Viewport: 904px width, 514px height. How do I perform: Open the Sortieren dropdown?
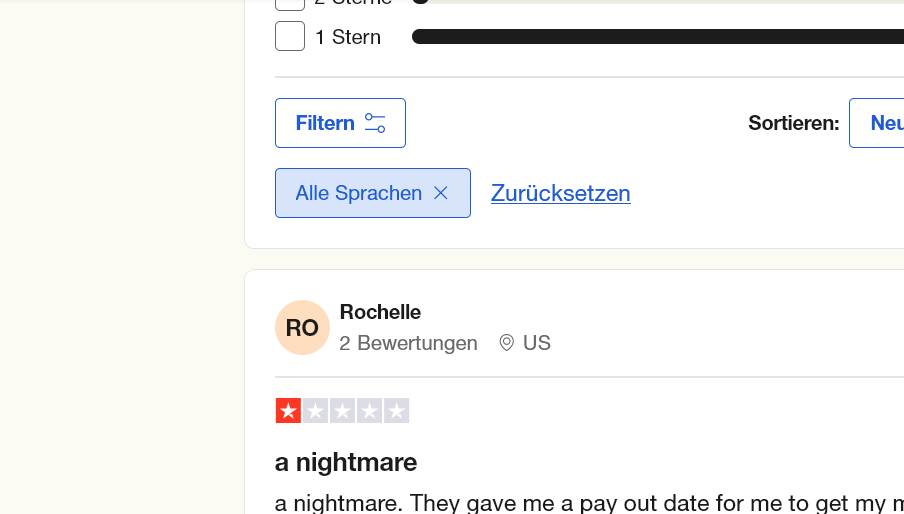877,123
